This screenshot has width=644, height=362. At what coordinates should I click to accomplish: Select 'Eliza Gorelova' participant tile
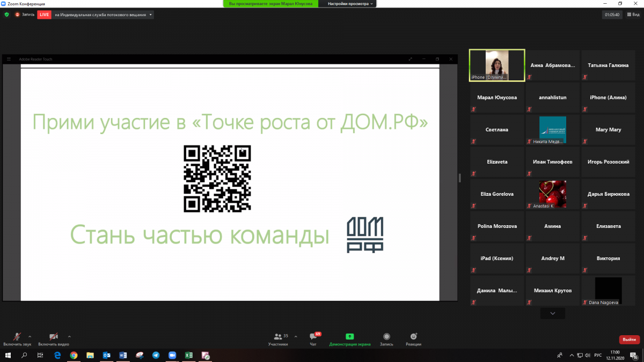497,194
